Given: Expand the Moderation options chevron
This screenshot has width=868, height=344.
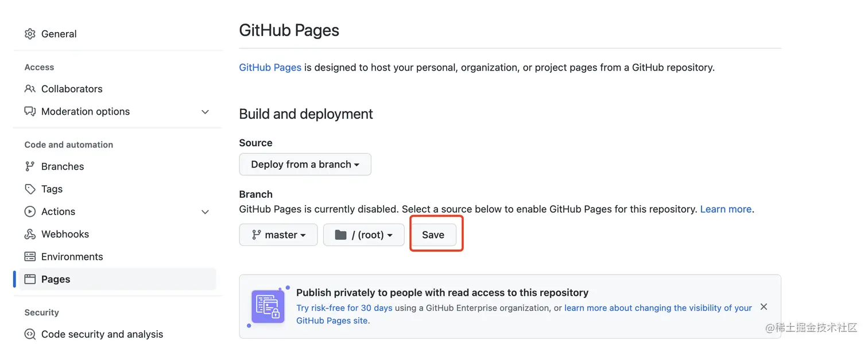Looking at the screenshot, I should tap(205, 112).
